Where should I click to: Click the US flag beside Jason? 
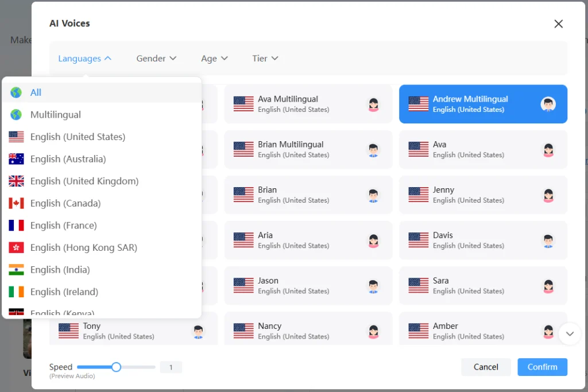point(243,285)
